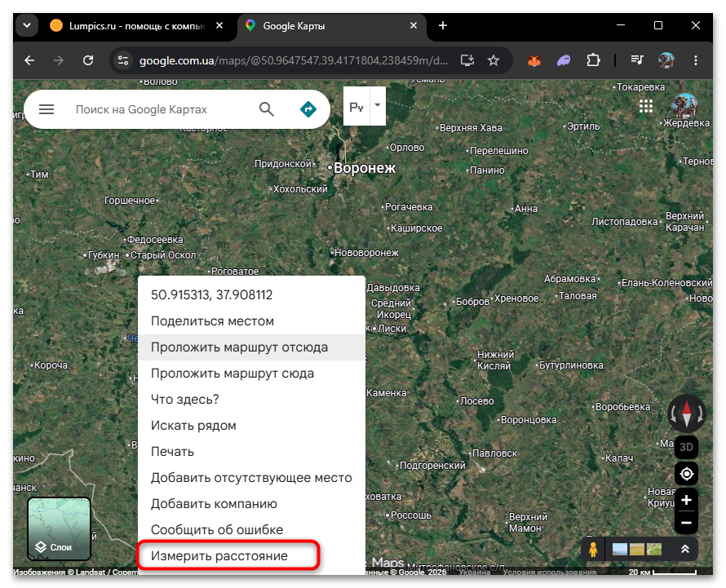Open directions with the blue arrow icon
This screenshot has height=588, width=726.
308,109
